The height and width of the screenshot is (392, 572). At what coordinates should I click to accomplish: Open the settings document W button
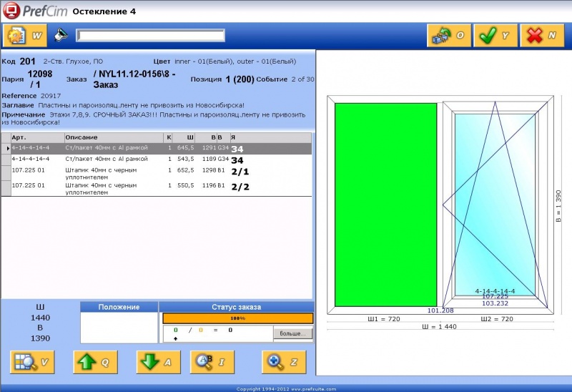tap(25, 35)
